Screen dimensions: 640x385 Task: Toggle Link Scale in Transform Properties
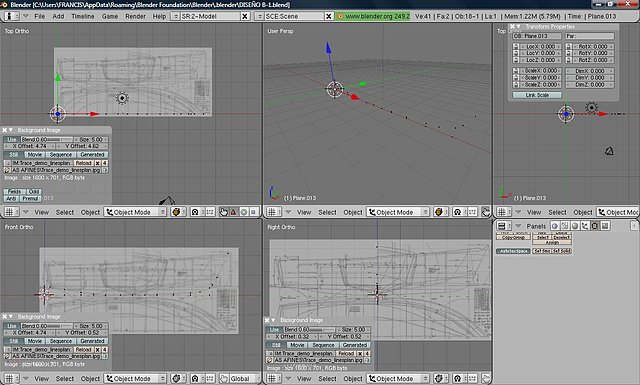coord(537,95)
